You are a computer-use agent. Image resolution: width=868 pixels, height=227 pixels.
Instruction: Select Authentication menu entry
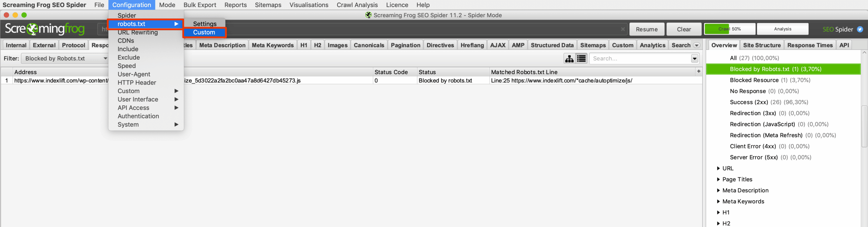click(x=146, y=116)
